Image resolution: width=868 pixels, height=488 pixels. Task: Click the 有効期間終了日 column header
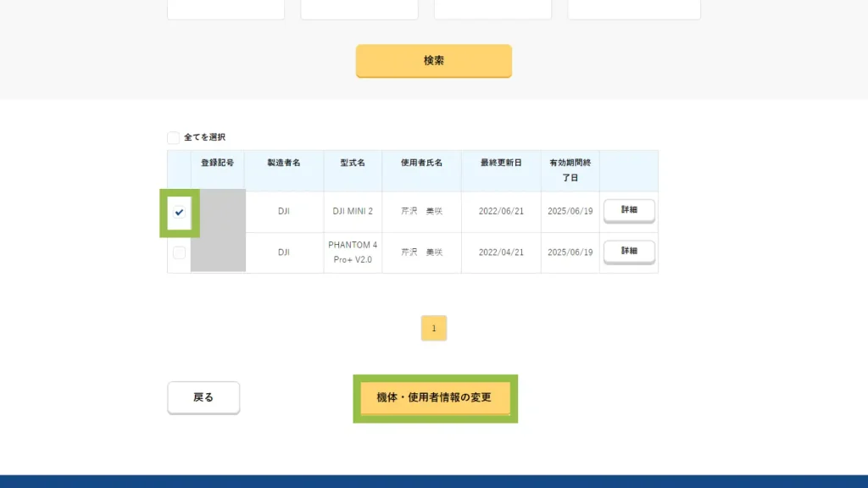[x=570, y=170]
